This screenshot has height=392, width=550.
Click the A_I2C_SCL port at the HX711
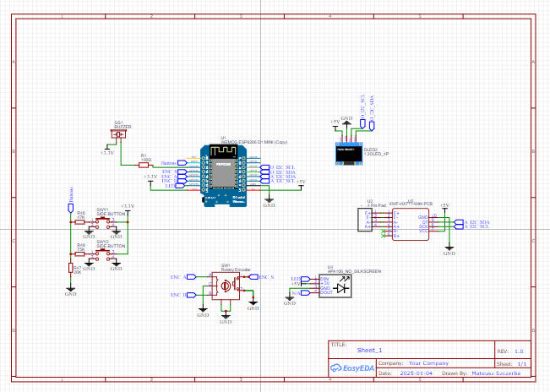pyautogui.click(x=459, y=226)
